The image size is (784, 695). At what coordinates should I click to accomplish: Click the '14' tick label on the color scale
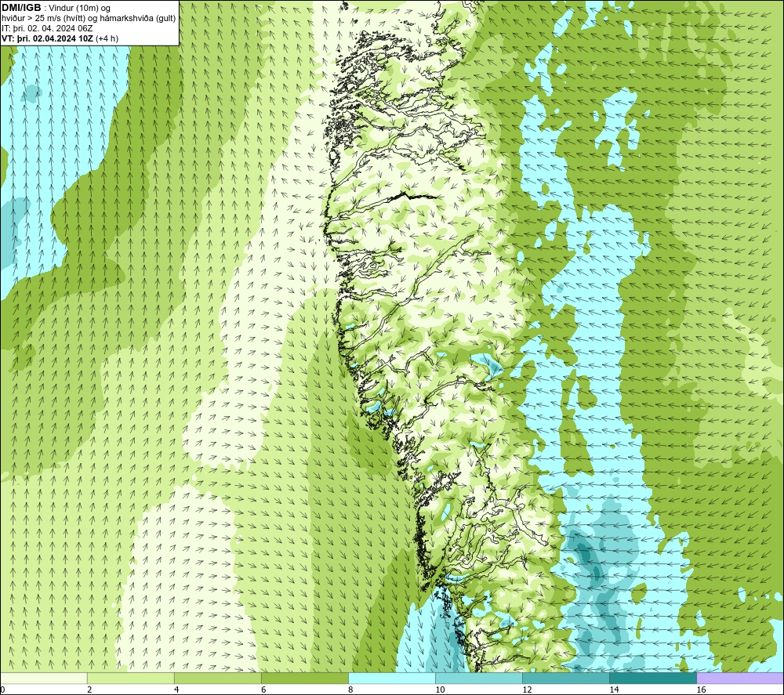pos(614,690)
